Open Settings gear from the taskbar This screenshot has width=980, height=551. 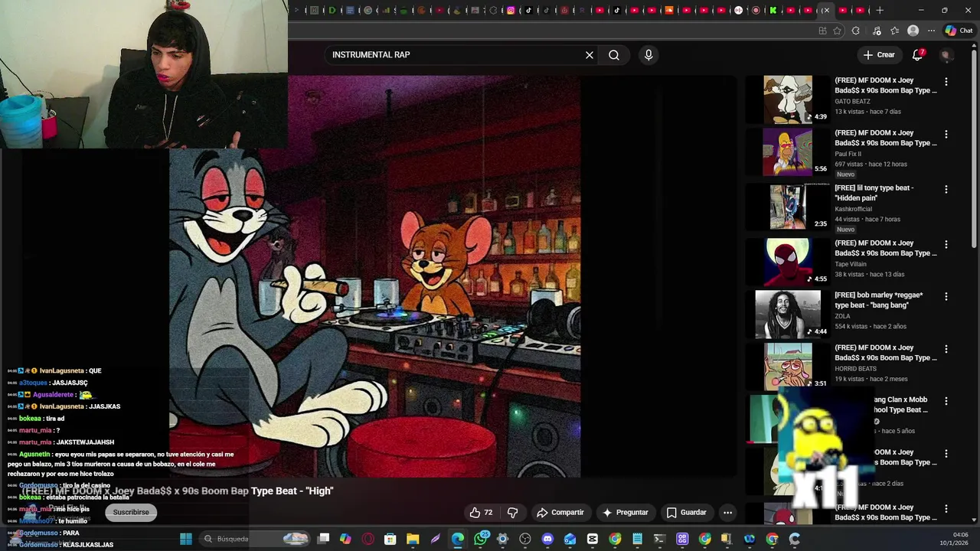(502, 539)
